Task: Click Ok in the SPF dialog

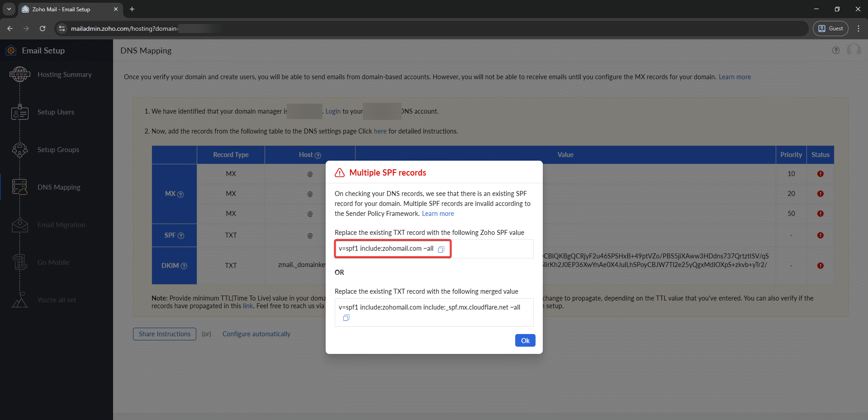Action: click(525, 340)
